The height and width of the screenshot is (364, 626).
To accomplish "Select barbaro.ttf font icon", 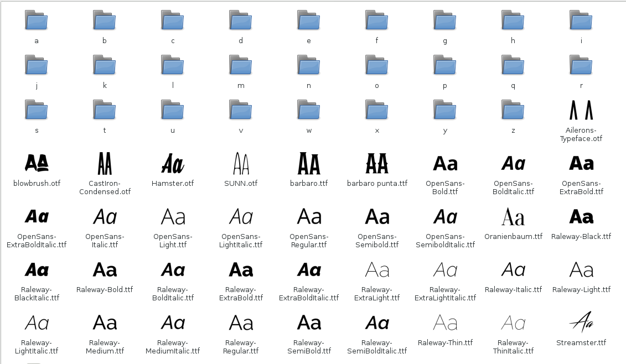I will (309, 163).
